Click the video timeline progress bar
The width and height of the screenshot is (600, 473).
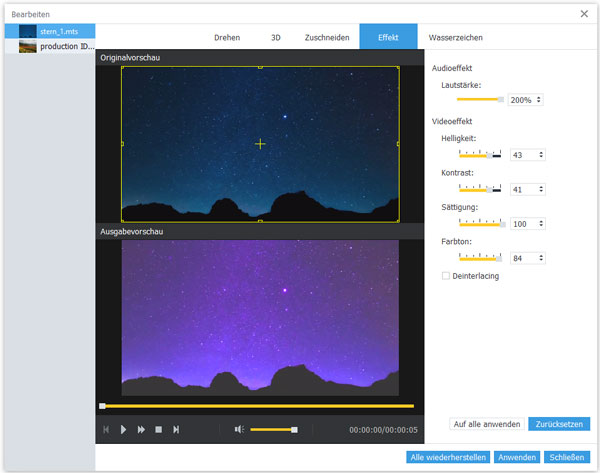pos(256,406)
